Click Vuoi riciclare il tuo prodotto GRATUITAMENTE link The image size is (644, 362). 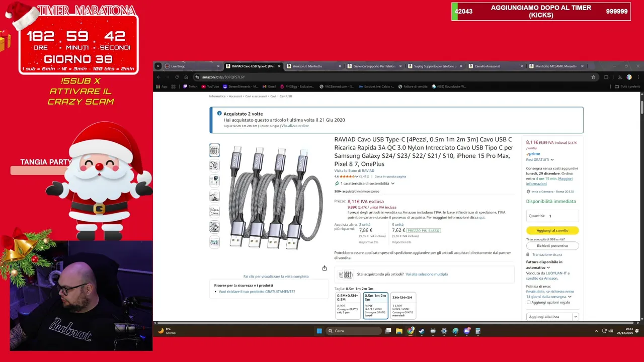[x=257, y=292]
